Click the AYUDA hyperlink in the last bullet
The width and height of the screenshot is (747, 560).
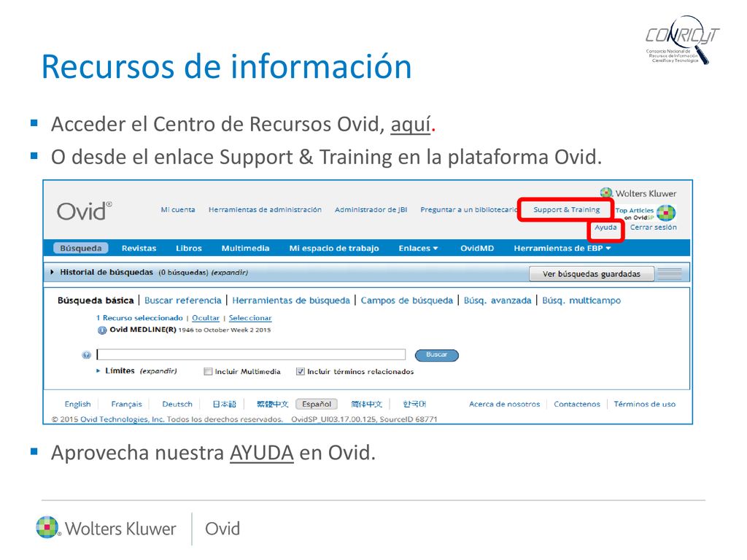tap(262, 452)
